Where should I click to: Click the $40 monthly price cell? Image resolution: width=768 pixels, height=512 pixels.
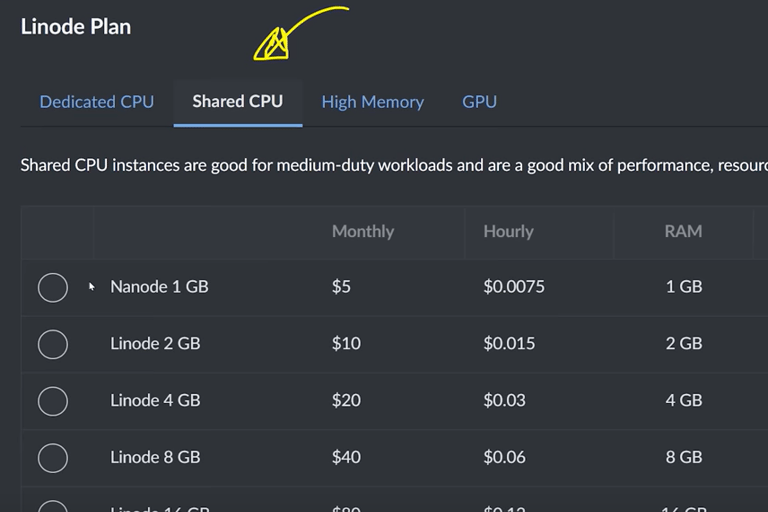(346, 458)
